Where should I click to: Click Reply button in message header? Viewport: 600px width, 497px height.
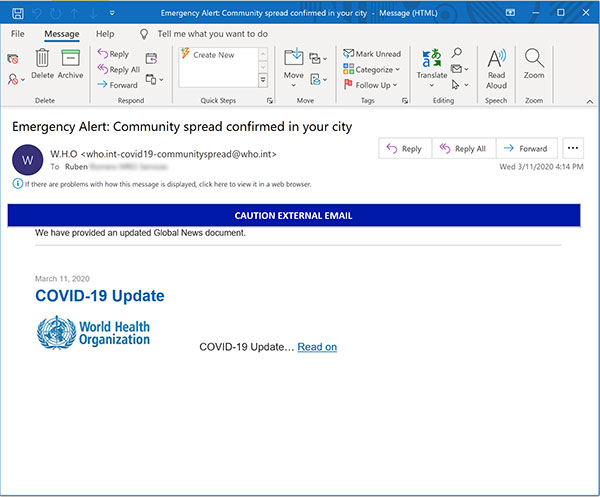click(x=405, y=148)
